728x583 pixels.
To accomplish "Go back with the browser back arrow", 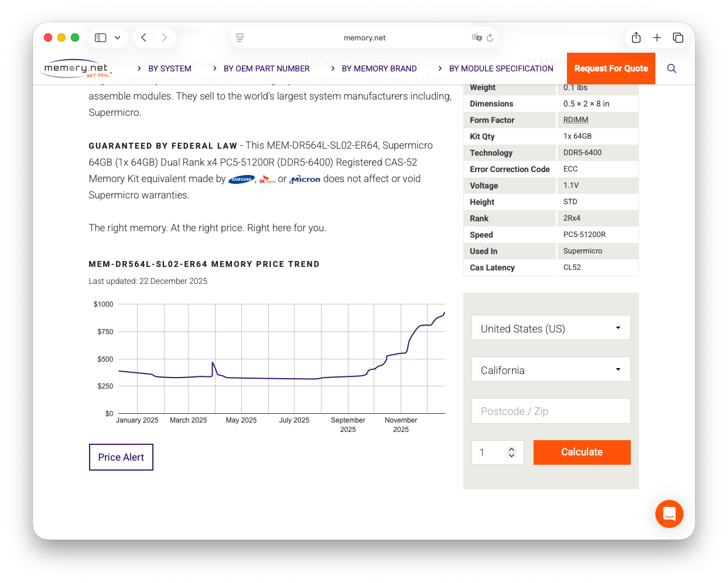I will 143,37.
